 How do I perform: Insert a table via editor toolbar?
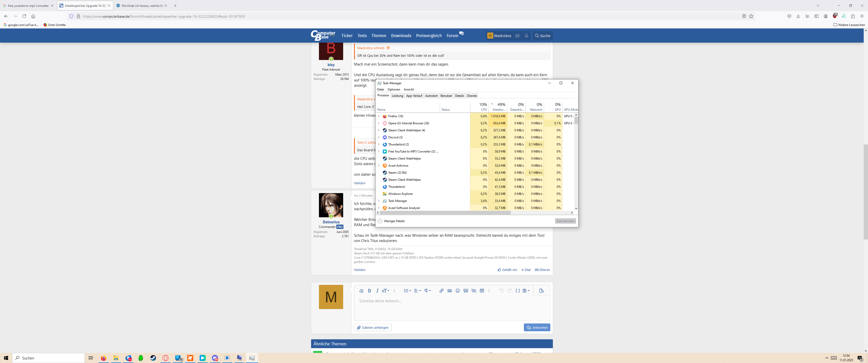click(x=482, y=291)
